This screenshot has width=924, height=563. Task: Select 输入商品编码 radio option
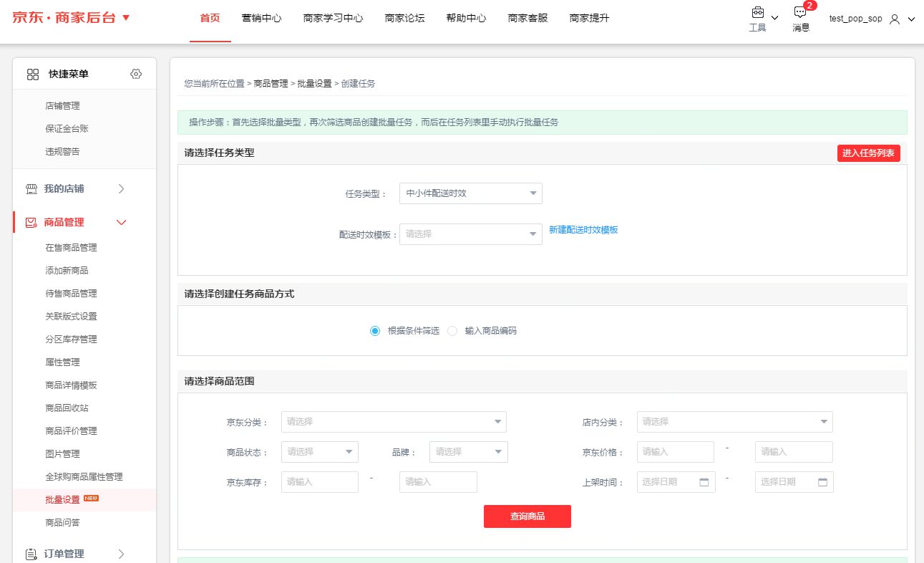(x=452, y=331)
